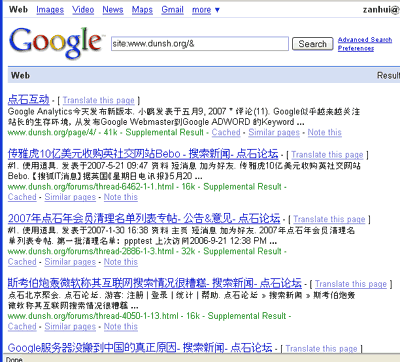Click Note this for dunsh.org/page/4/ result

(325, 132)
